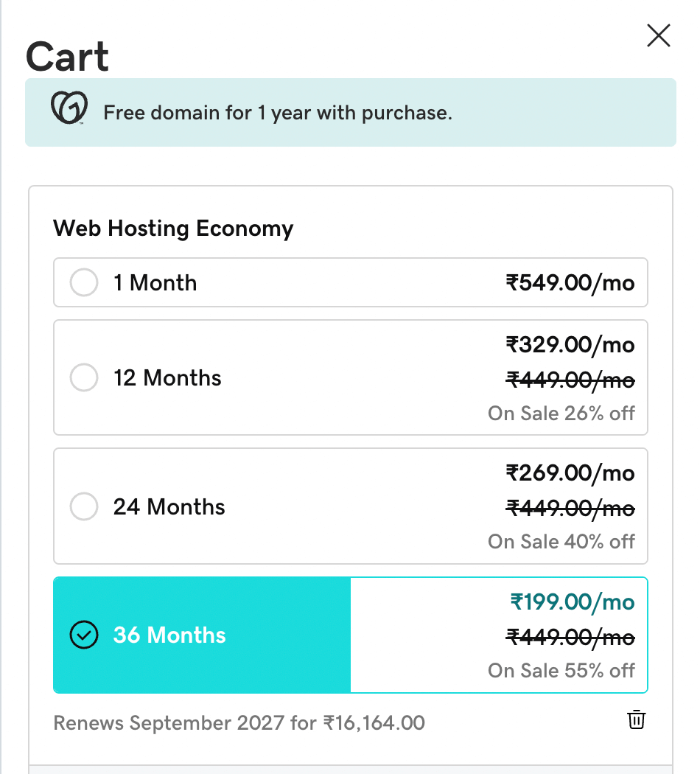Click the "On Sale 40% off" label

pyautogui.click(x=561, y=542)
